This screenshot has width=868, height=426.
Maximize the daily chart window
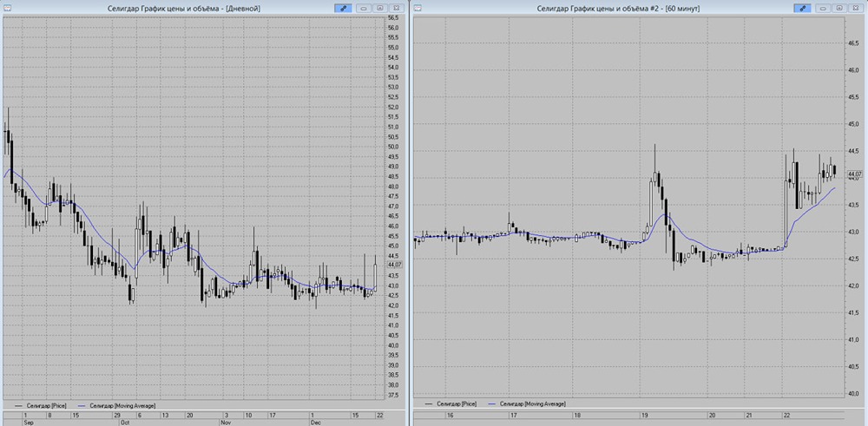coord(379,8)
